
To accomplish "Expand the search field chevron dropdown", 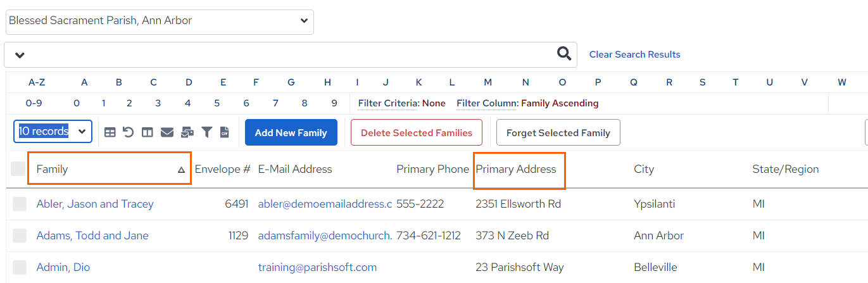I will 20,55.
